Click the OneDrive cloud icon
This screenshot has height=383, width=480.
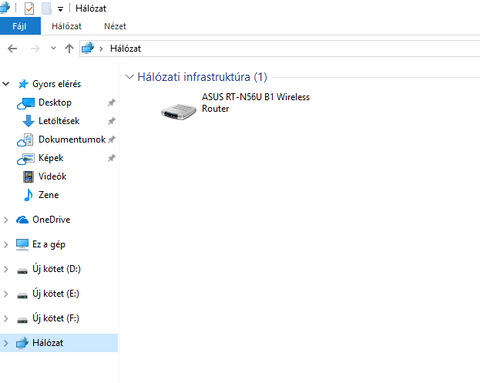[x=22, y=220]
